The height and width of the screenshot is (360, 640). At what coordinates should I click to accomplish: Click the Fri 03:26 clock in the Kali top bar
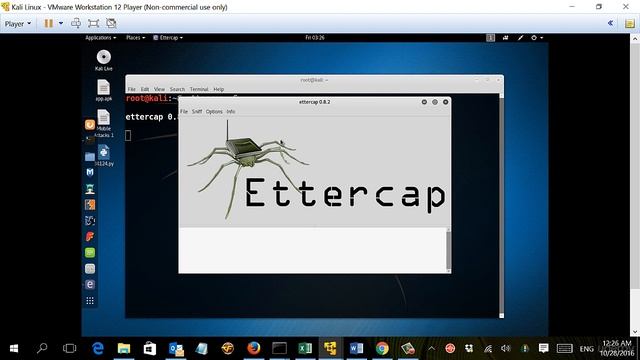[315, 38]
